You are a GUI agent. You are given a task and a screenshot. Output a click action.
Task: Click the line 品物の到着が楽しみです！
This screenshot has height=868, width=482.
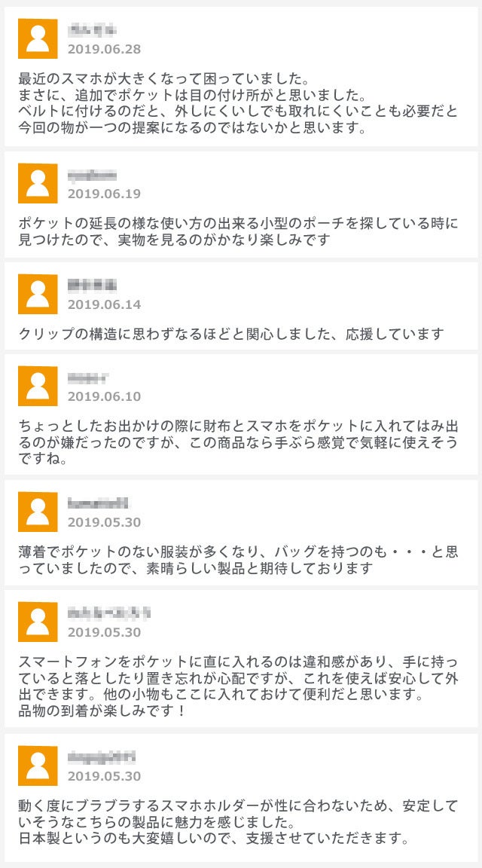pos(102,711)
